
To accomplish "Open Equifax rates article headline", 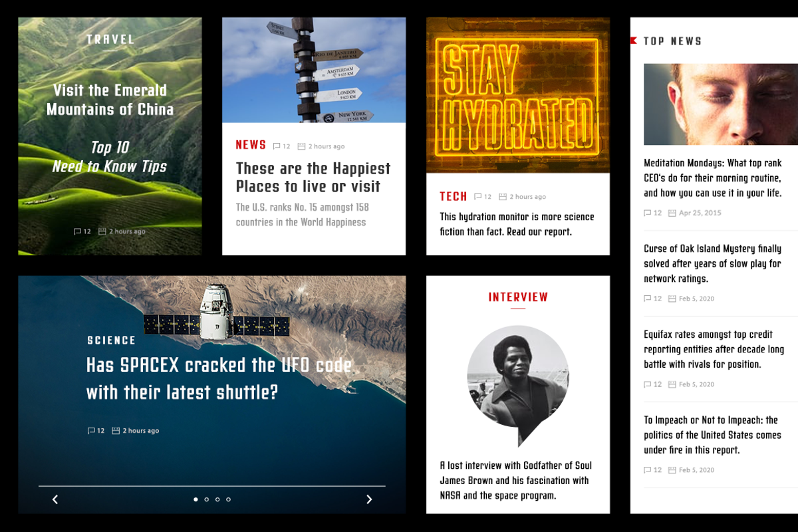I will click(x=714, y=349).
